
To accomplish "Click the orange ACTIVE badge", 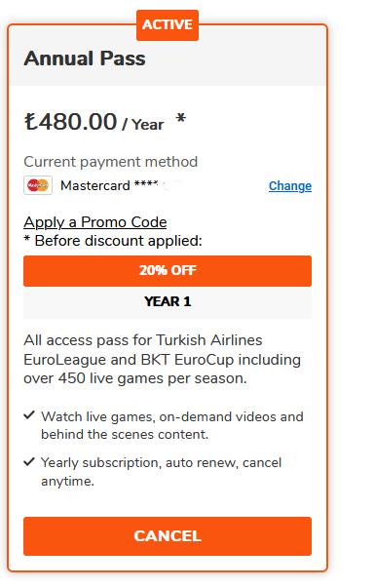I will [168, 25].
